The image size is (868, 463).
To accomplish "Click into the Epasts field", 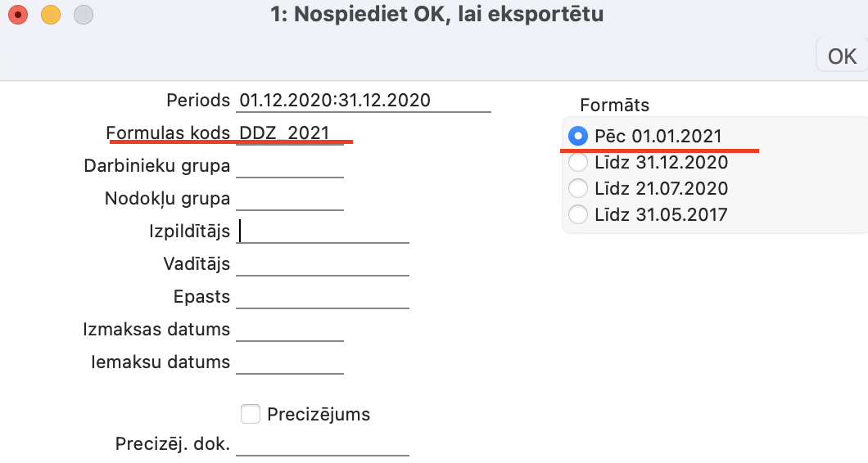I will tap(322, 297).
